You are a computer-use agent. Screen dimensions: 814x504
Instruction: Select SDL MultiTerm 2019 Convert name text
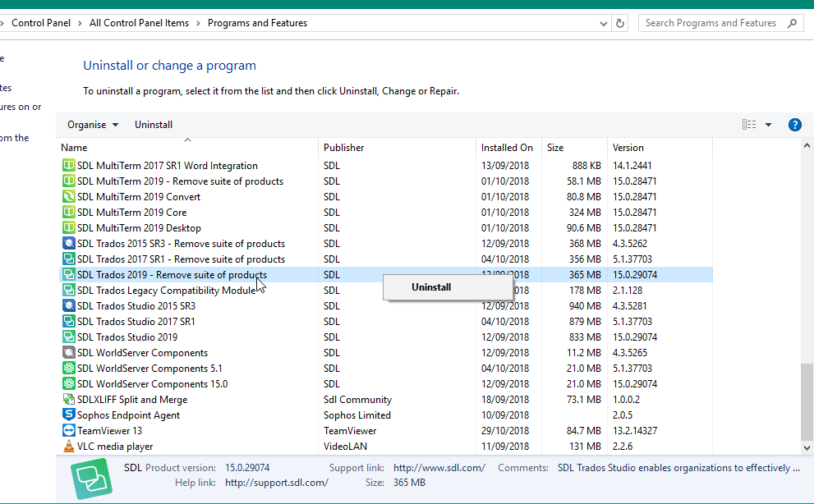pyautogui.click(x=139, y=197)
